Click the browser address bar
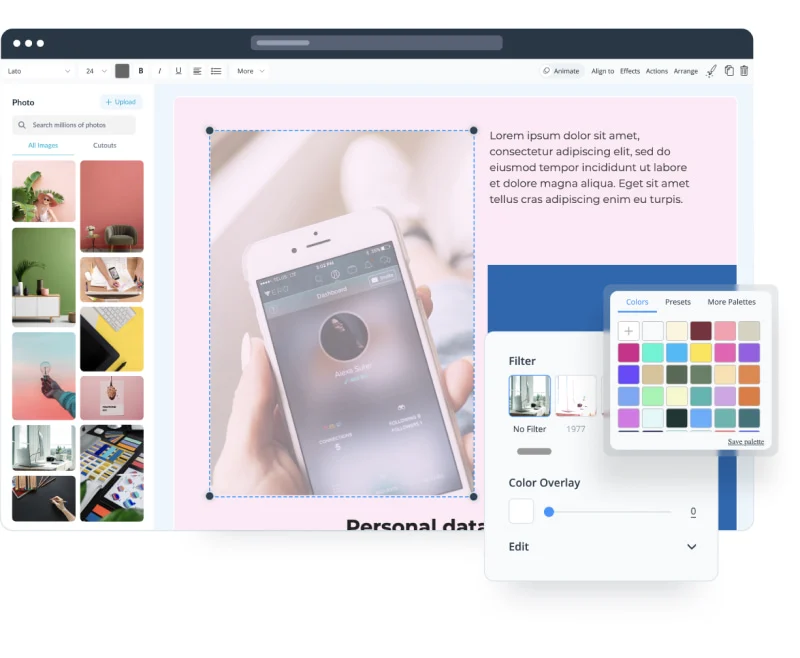This screenshot has height=658, width=800. 377,43
